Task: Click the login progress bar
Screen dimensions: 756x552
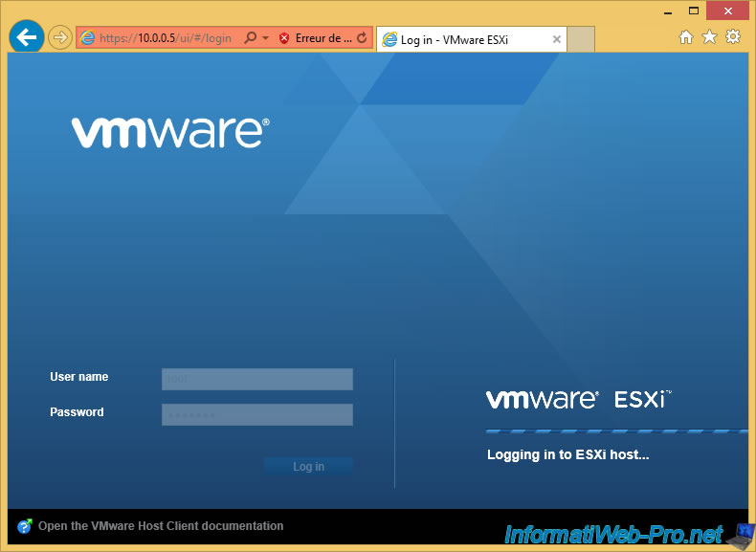Action: (616, 431)
